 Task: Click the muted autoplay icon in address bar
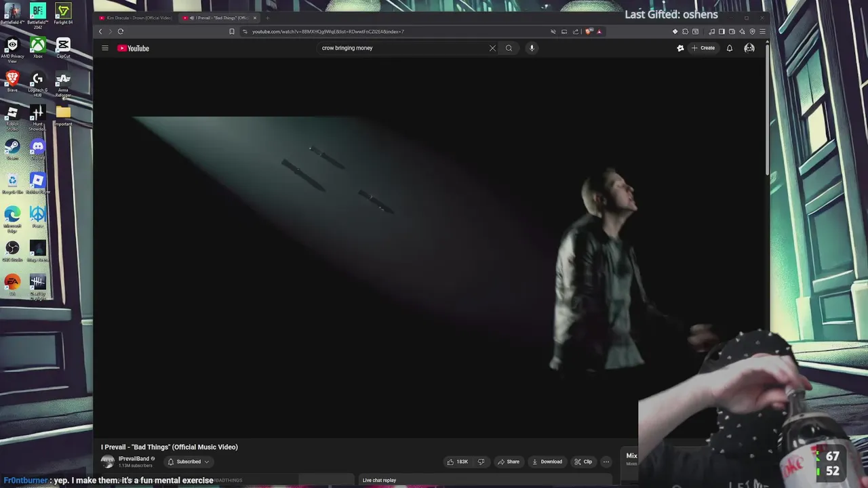click(553, 31)
